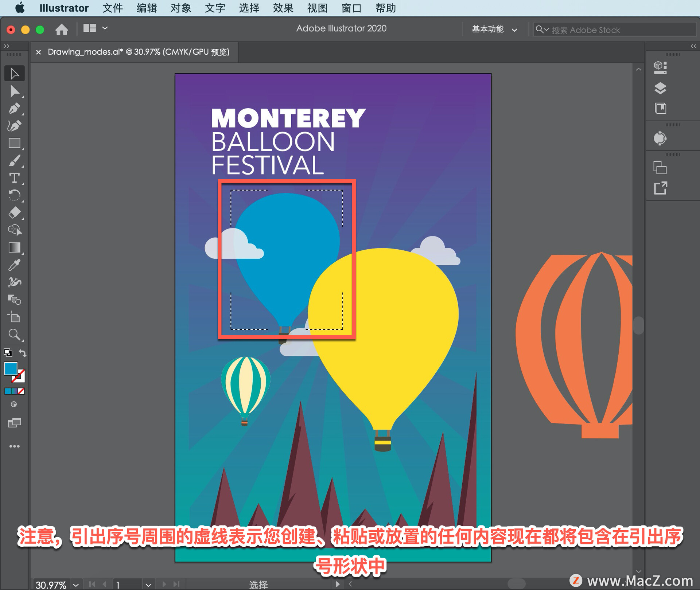Go to the Home screen
Viewport: 700px width, 590px height.
pyautogui.click(x=62, y=29)
